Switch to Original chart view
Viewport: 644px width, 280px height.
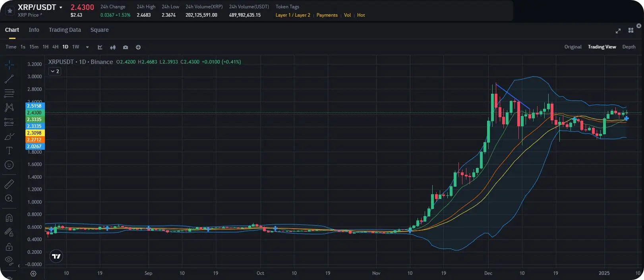(x=573, y=47)
